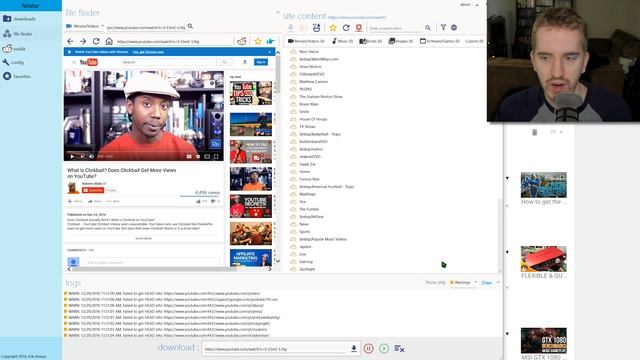Open the downloads section in sidebar
Screen dimensions: 640x360
pos(19,19)
